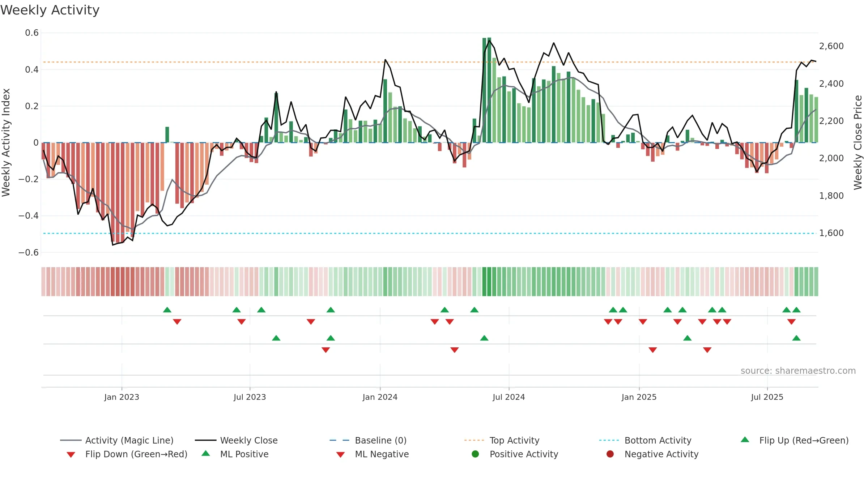Click the green triangle beside ML Positive

206,453
